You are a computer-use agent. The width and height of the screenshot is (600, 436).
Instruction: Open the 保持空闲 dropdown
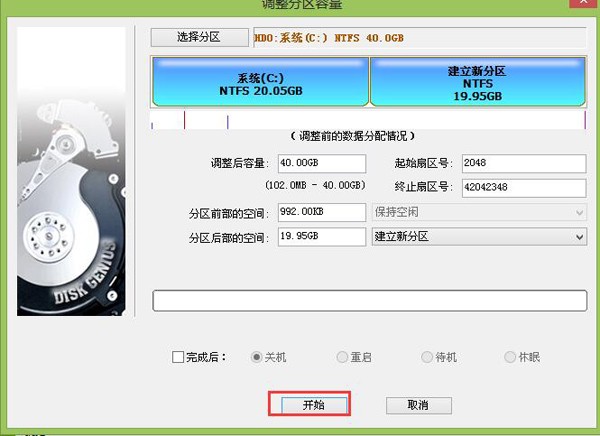[x=479, y=212]
